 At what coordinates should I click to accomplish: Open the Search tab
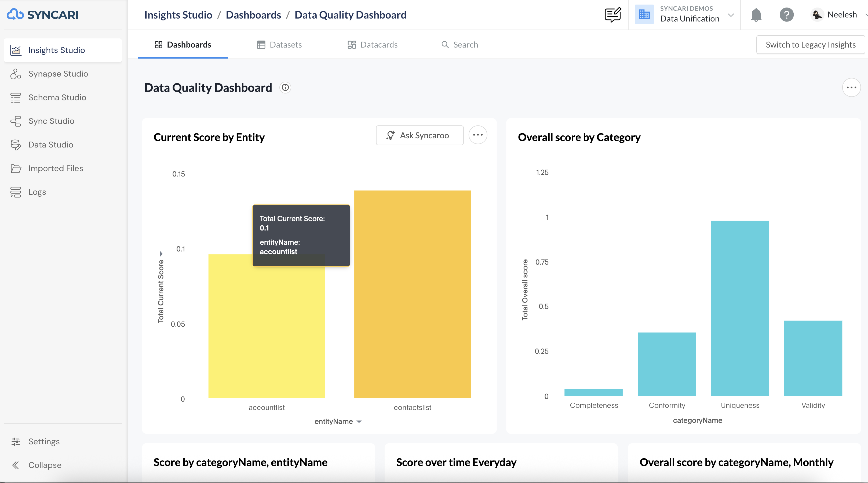tap(459, 45)
